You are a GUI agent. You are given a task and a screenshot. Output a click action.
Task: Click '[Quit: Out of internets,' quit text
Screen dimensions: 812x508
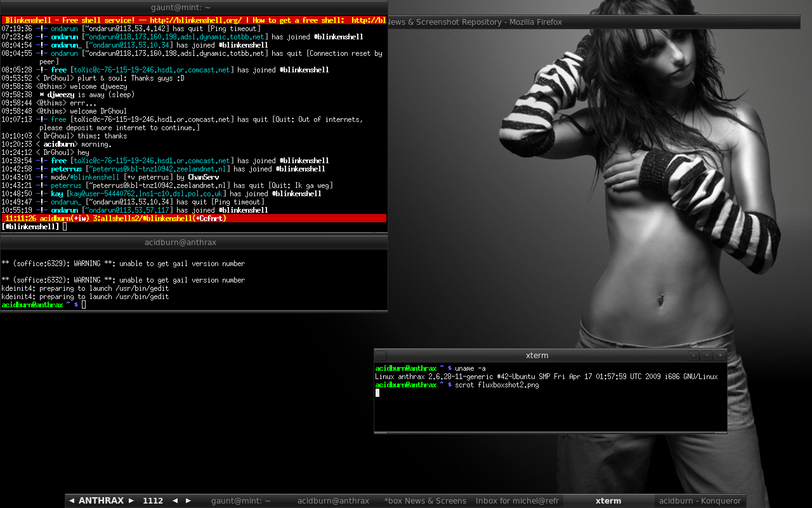coord(317,119)
